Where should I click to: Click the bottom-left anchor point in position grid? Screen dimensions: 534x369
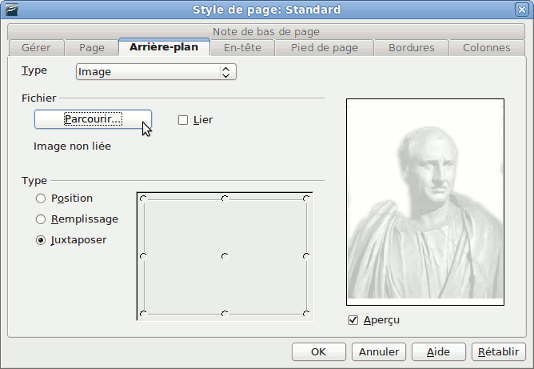click(x=143, y=313)
